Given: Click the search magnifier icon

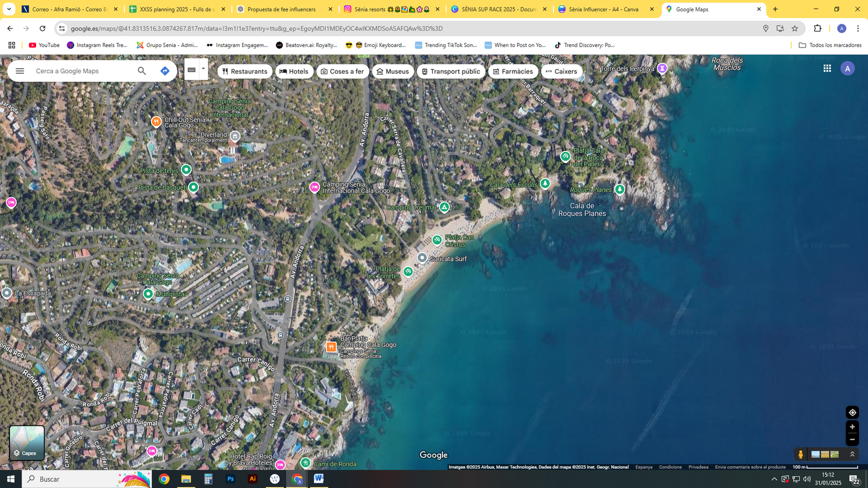Looking at the screenshot, I should point(142,71).
